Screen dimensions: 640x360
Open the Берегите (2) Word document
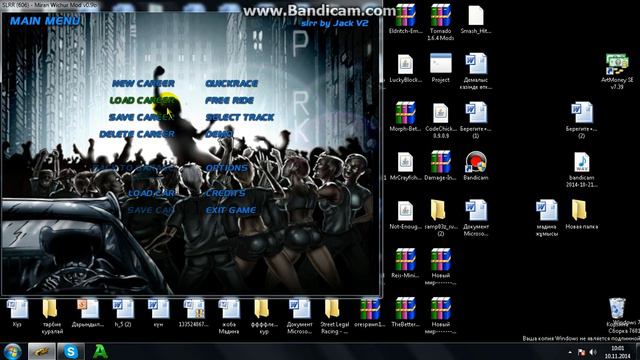(582, 113)
